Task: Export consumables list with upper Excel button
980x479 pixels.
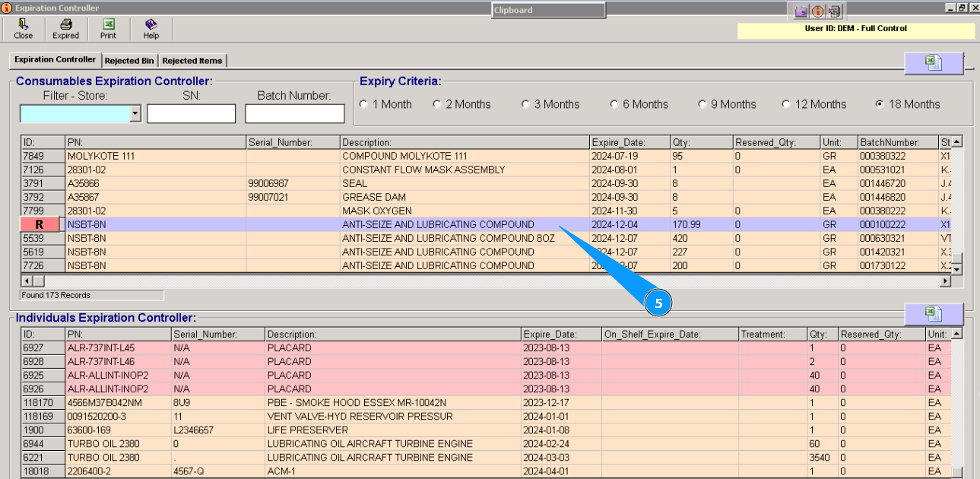Action: 934,63
